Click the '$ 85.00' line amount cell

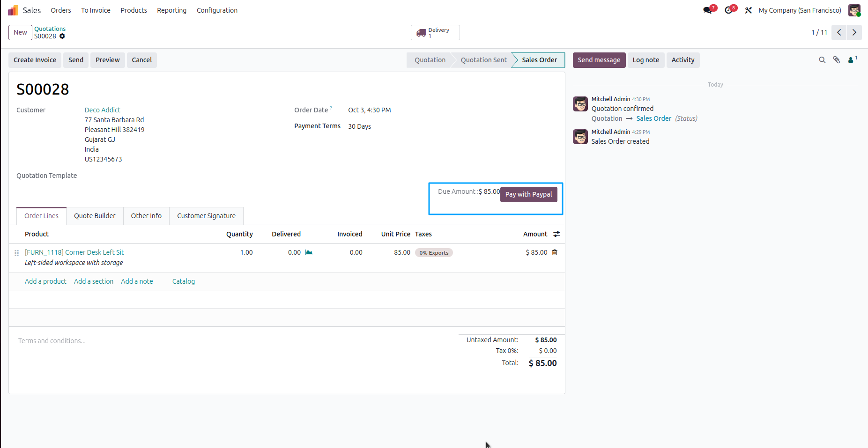[536, 252]
